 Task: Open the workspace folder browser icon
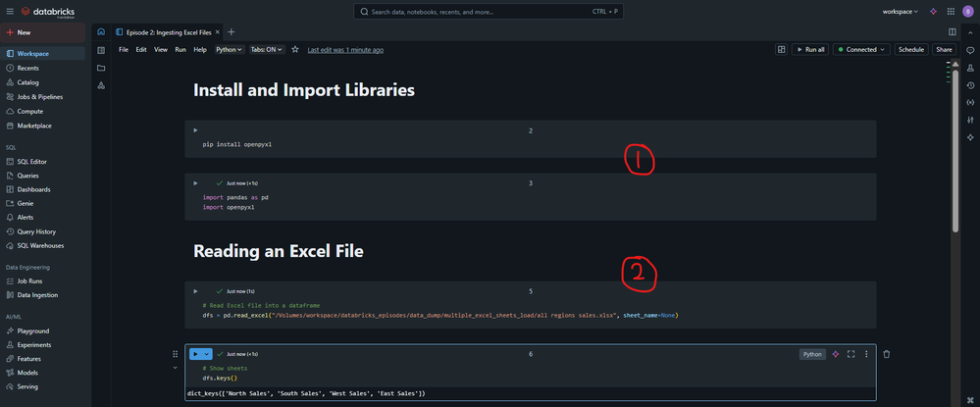(x=101, y=68)
